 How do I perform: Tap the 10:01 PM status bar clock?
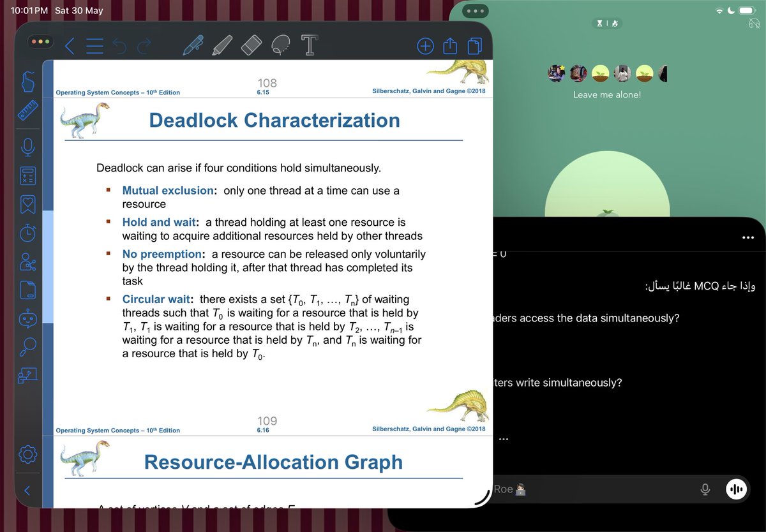click(29, 11)
